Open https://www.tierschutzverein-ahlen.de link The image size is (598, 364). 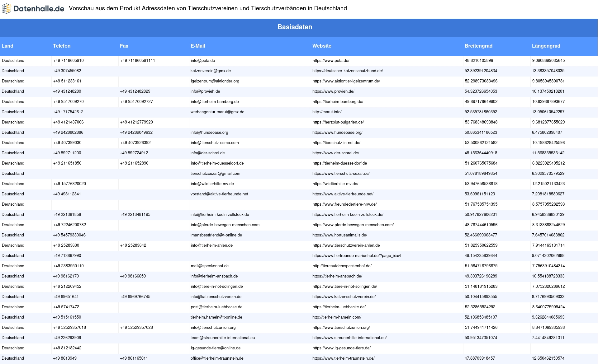(346, 245)
